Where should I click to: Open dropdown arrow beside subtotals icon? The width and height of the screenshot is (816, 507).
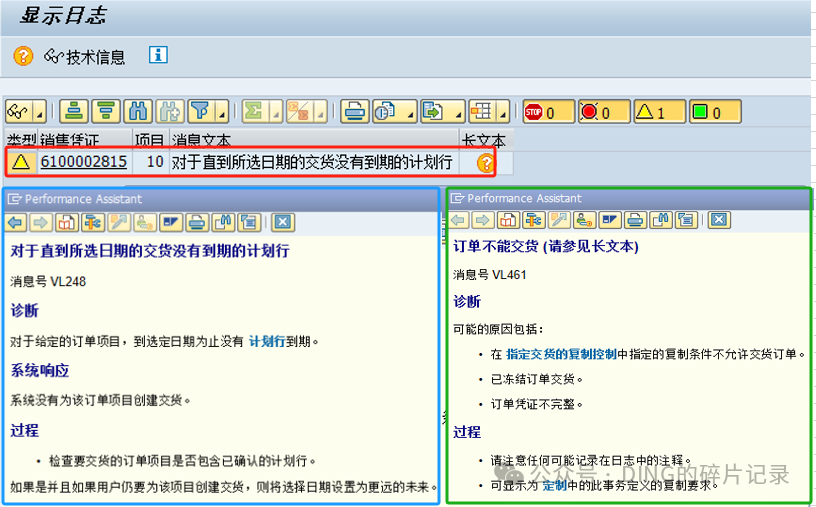tap(321, 111)
